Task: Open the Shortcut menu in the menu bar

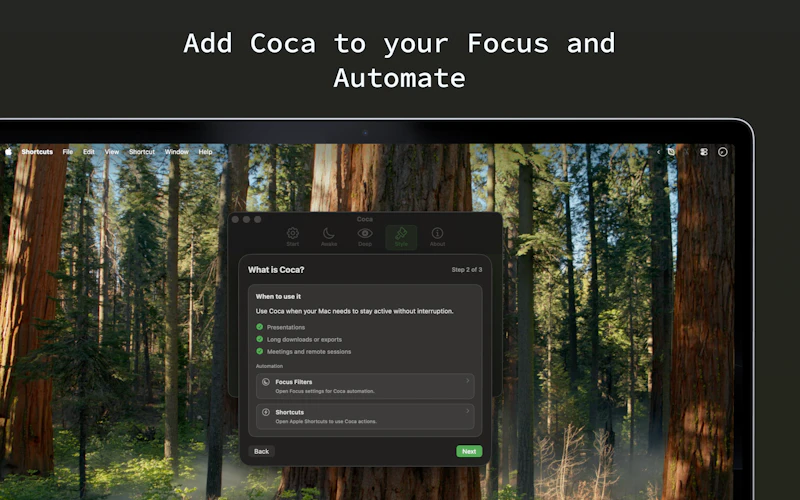Action: point(142,152)
